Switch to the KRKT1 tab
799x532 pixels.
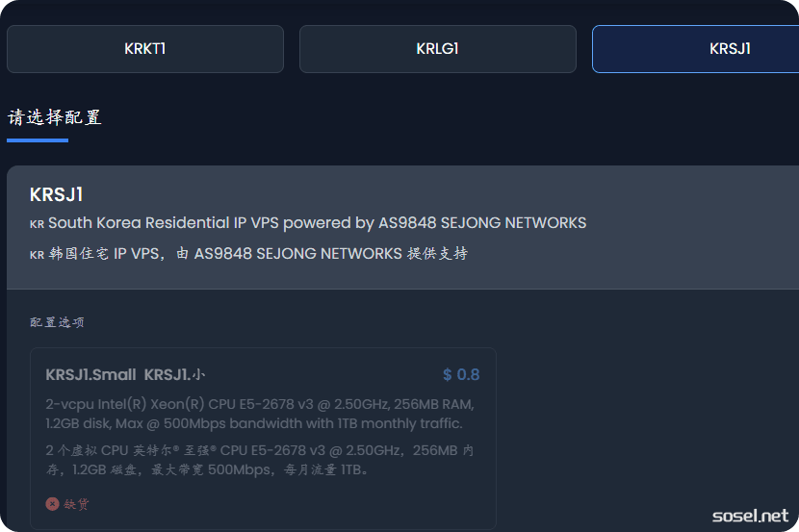click(x=145, y=49)
